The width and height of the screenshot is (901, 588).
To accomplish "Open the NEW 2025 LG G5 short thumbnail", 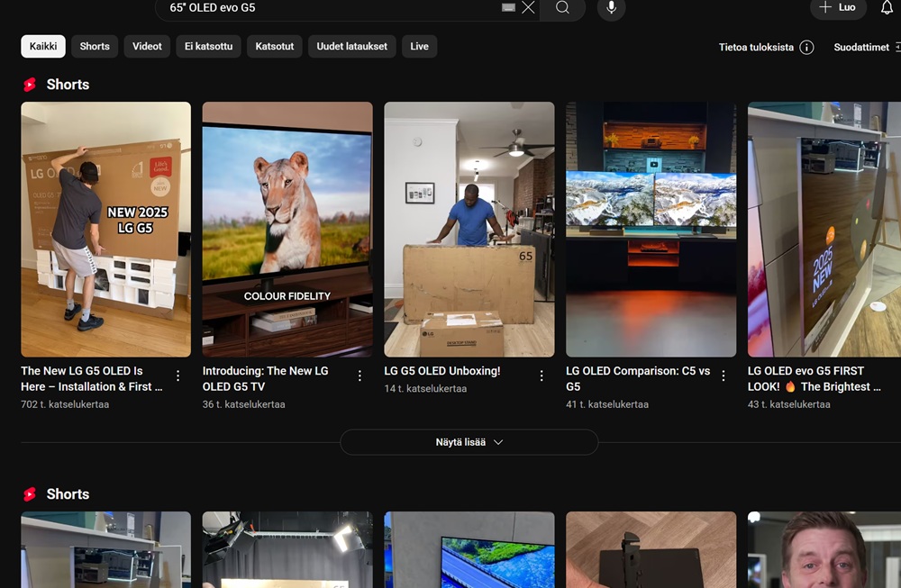I will click(105, 229).
